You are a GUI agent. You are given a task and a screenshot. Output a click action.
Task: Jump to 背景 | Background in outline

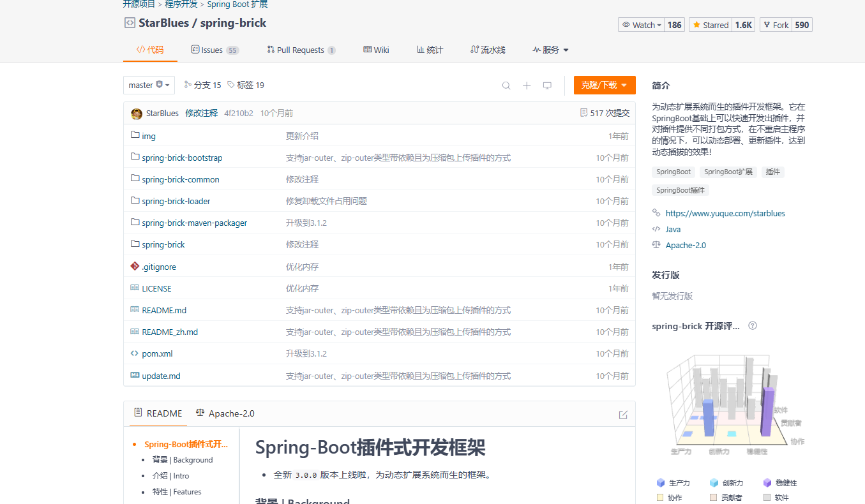[183, 460]
